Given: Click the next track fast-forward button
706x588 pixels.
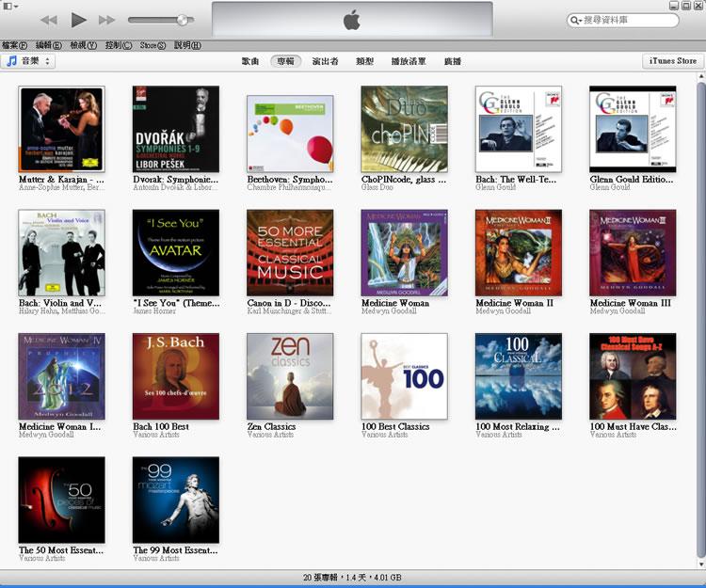Looking at the screenshot, I should (x=106, y=21).
